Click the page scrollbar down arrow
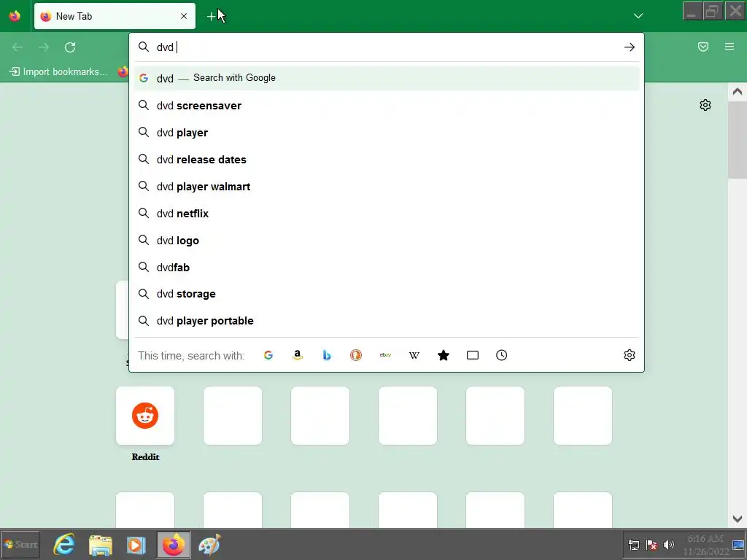Image resolution: width=747 pixels, height=560 pixels. pos(737,518)
